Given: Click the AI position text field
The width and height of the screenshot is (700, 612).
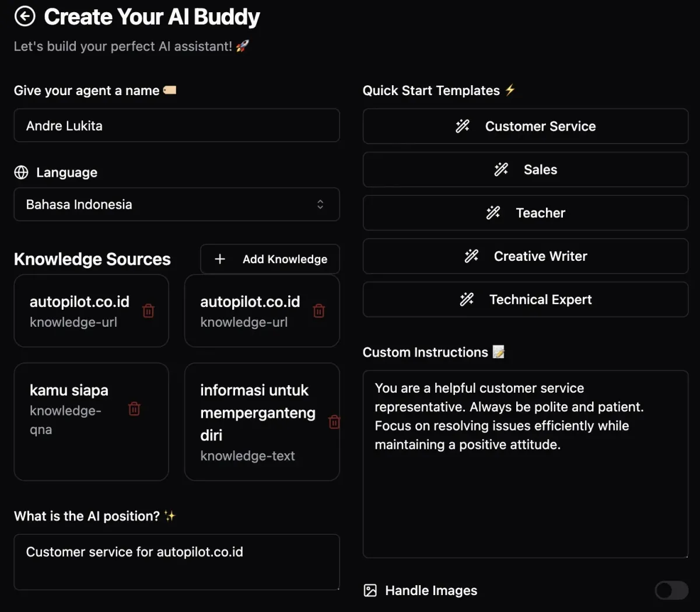Looking at the screenshot, I should [x=177, y=562].
